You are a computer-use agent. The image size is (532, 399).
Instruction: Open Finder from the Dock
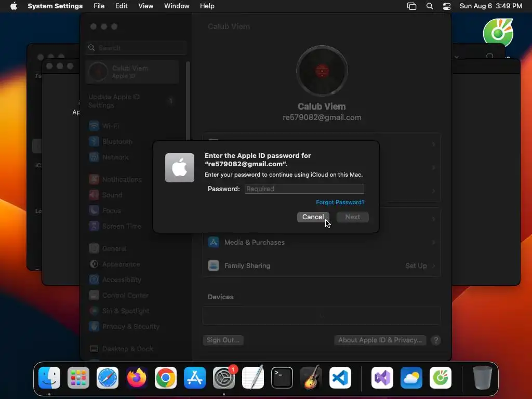[x=49, y=378]
